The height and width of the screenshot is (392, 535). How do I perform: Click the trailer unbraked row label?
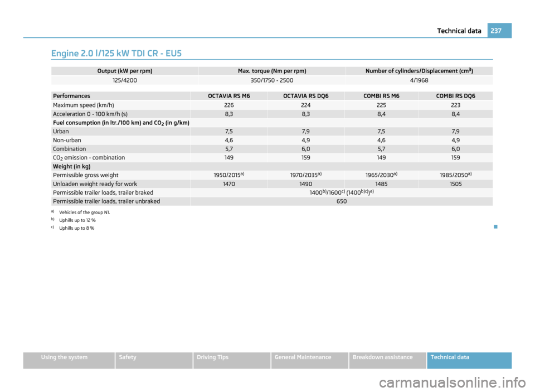pos(106,201)
